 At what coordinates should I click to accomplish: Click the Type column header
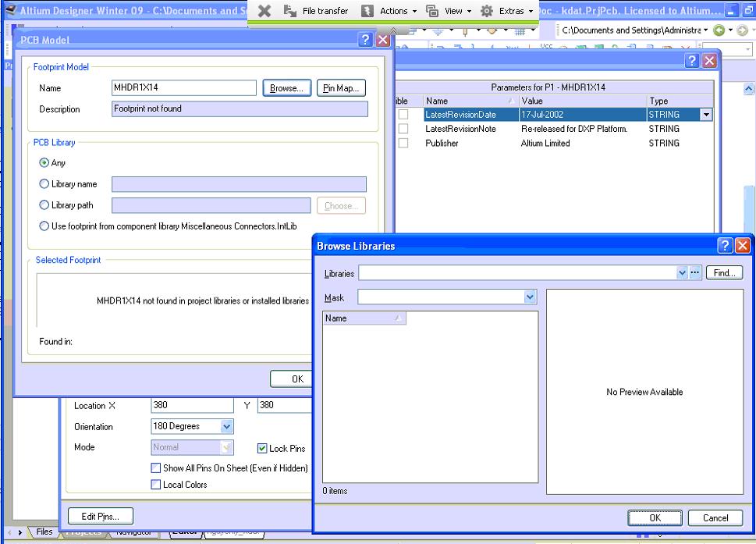[679, 101]
